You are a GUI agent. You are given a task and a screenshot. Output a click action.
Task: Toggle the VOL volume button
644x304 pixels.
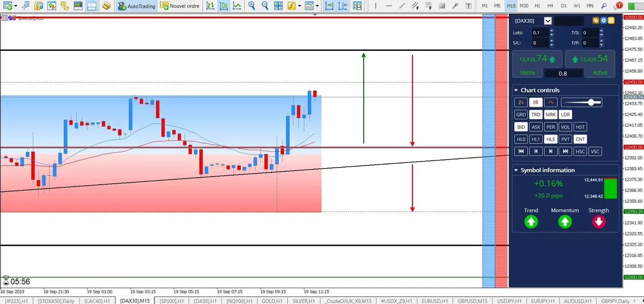pos(566,127)
